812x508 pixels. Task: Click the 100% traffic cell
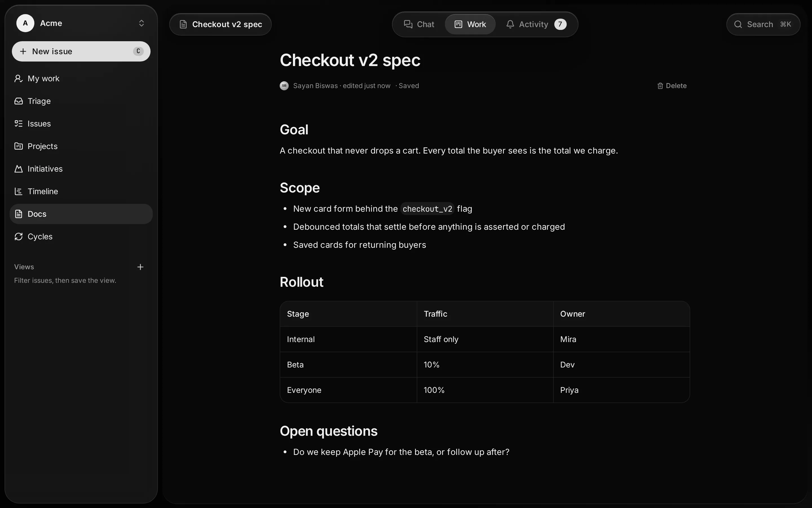pos(485,390)
